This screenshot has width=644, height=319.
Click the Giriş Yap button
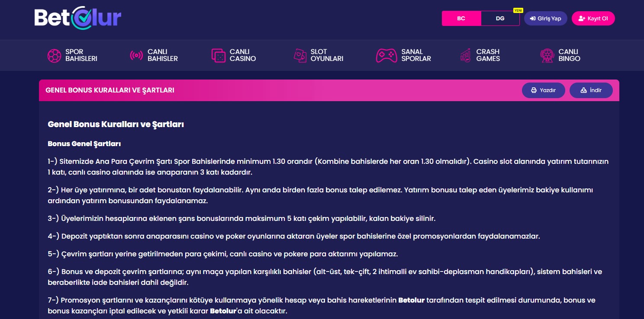pyautogui.click(x=545, y=18)
